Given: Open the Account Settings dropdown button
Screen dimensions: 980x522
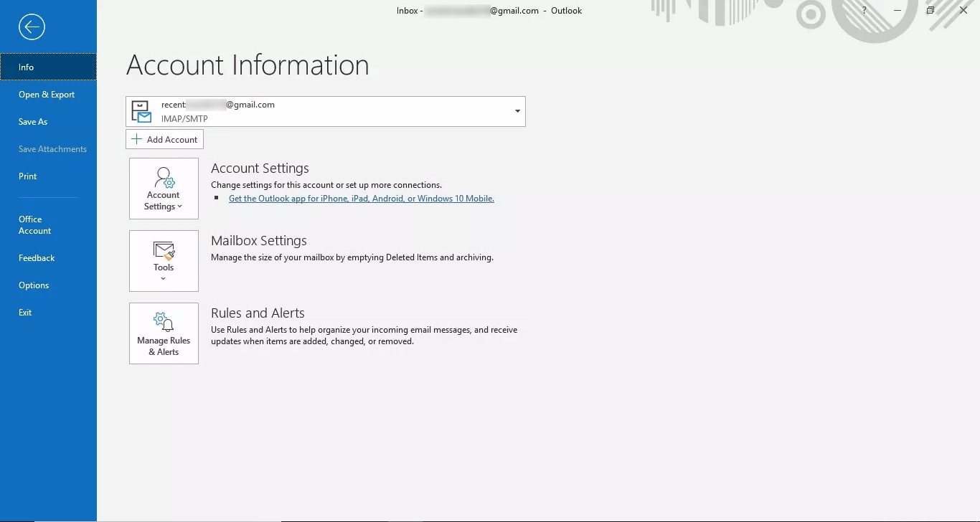Looking at the screenshot, I should coord(164,189).
